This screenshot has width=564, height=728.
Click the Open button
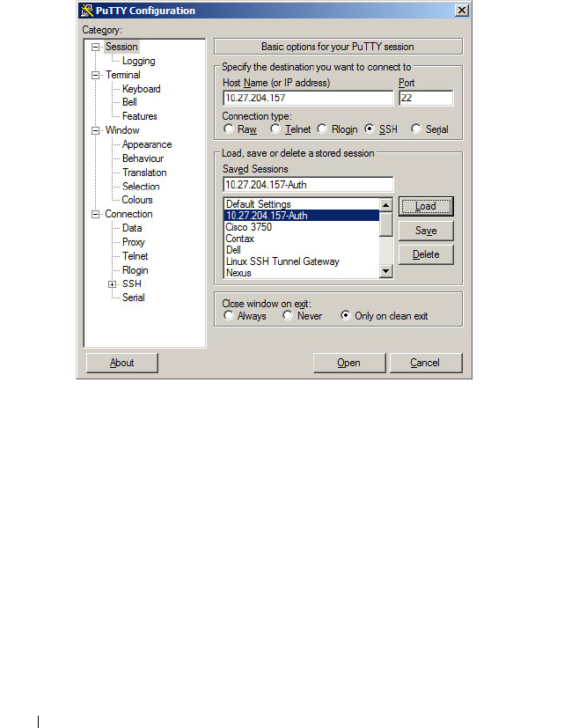tap(349, 363)
